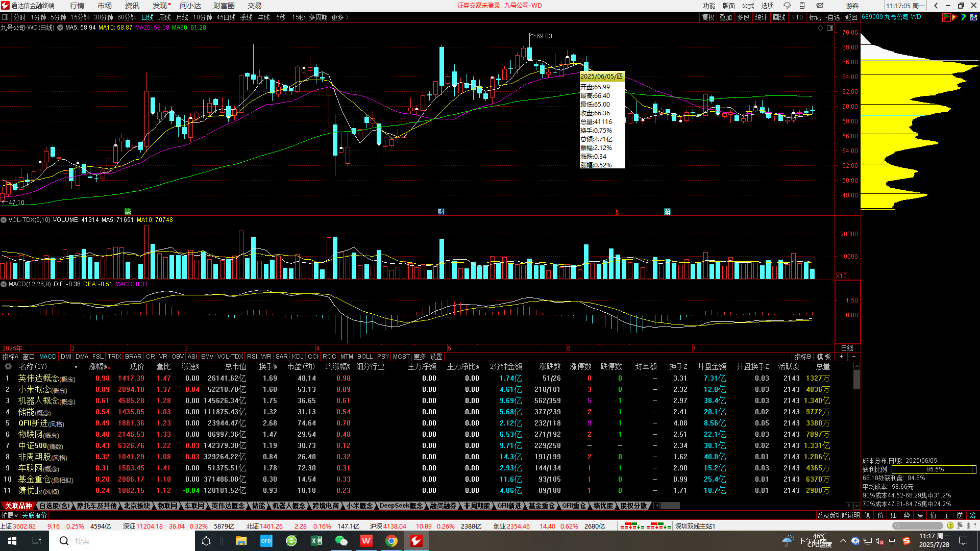Switch chart period to 周线

pyautogui.click(x=165, y=17)
